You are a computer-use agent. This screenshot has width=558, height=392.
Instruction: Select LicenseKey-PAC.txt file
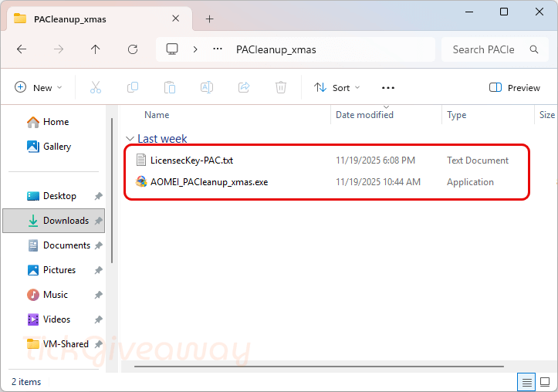point(191,161)
